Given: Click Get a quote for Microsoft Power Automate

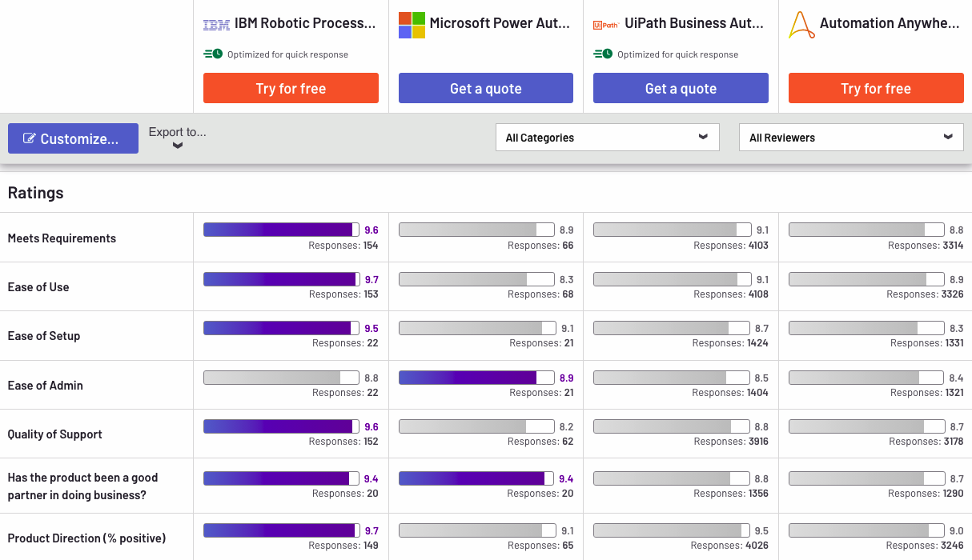Looking at the screenshot, I should coord(485,88).
